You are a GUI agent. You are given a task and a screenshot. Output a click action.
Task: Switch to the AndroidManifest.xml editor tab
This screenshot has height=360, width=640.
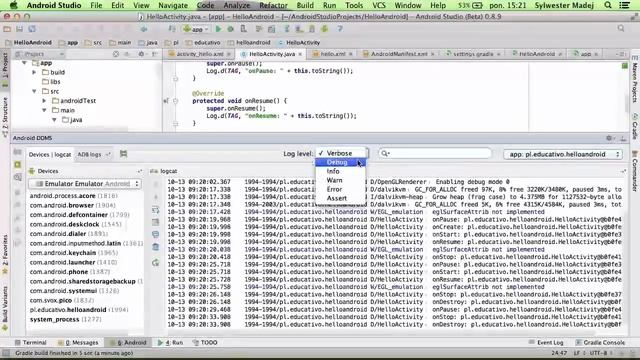(399, 54)
